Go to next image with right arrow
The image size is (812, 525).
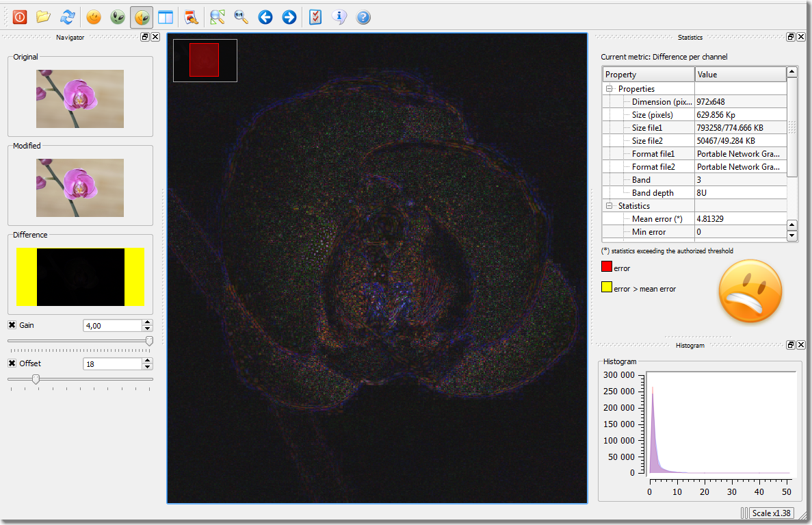tap(289, 17)
